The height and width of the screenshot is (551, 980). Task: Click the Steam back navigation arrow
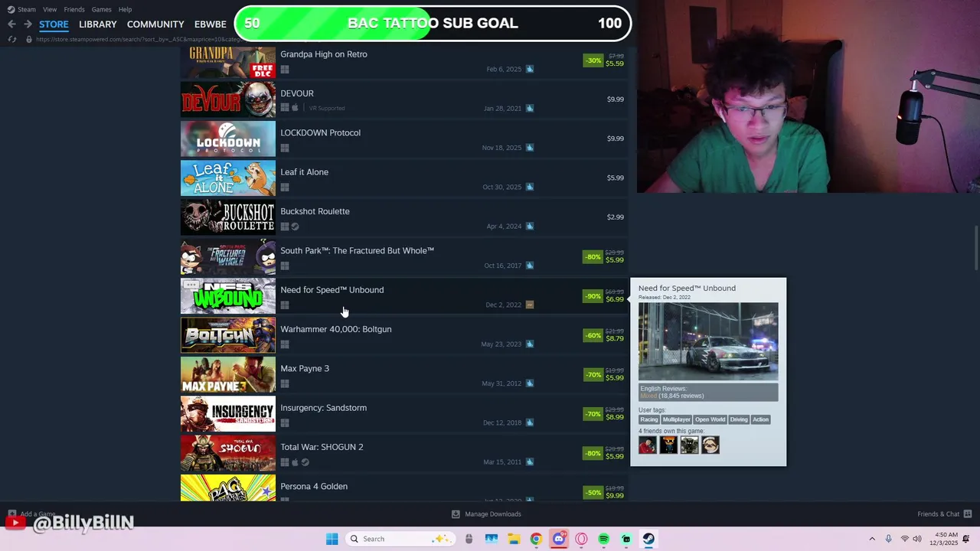click(x=11, y=24)
